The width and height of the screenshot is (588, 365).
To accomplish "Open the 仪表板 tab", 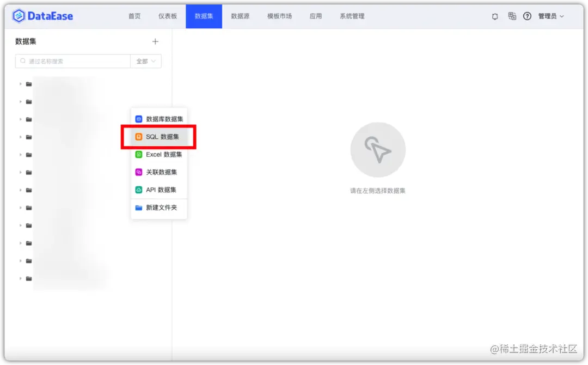I will tap(167, 16).
